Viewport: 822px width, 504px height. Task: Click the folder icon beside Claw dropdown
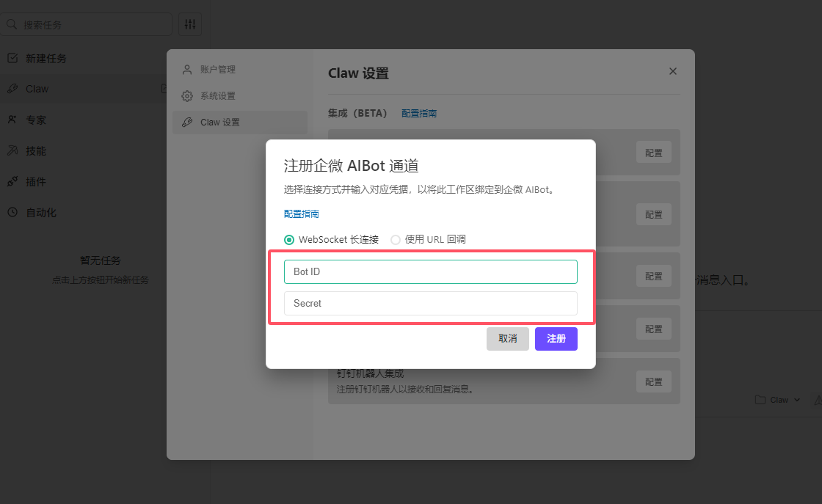(x=760, y=400)
